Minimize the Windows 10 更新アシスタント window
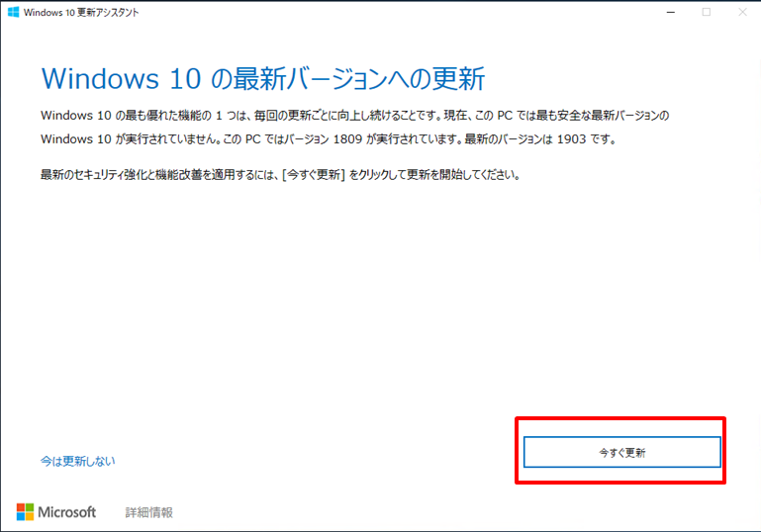The image size is (761, 532). point(671,12)
